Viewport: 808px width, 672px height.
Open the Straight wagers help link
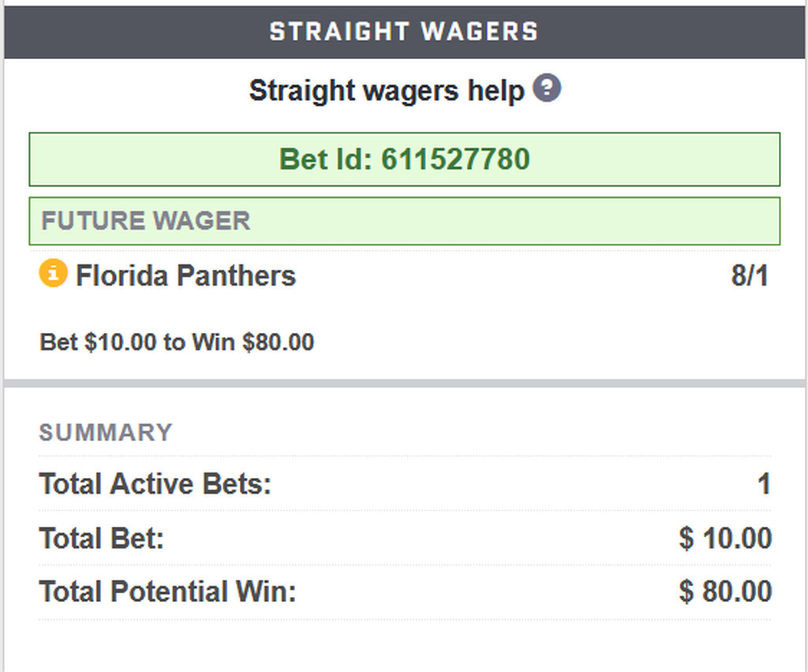tap(387, 91)
